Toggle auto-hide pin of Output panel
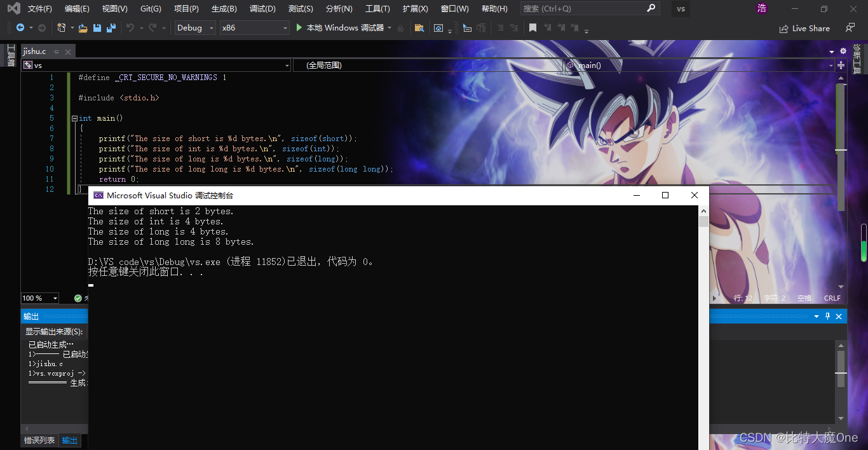The image size is (868, 450). pos(827,316)
